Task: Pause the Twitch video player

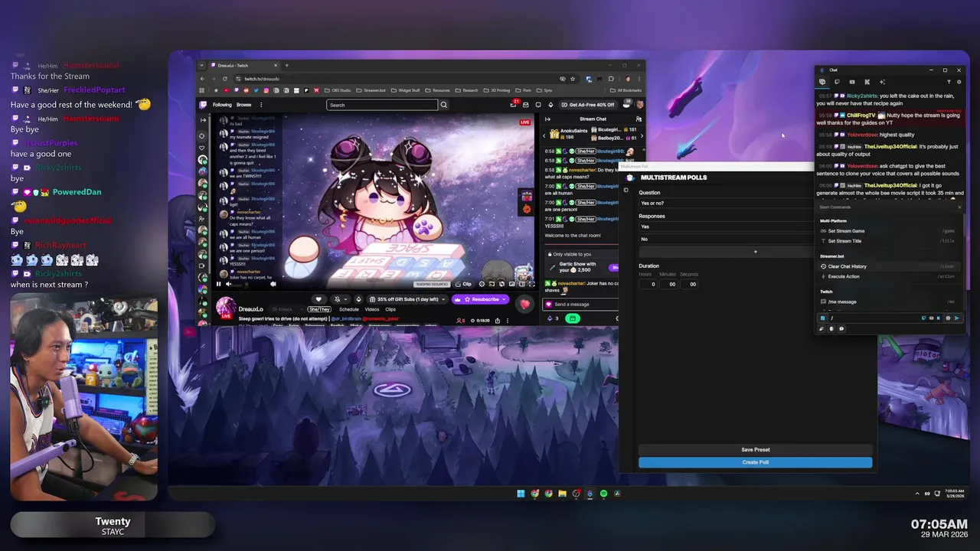Action: click(218, 284)
